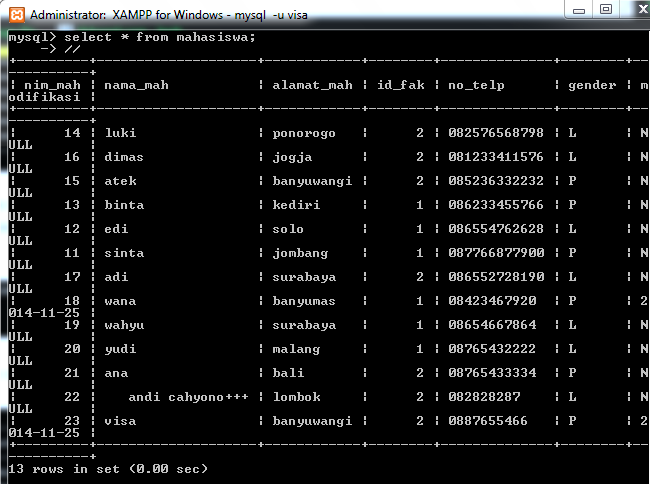Image resolution: width=650 pixels, height=484 pixels.
Task: Click the name 'edi'
Action: [116, 229]
